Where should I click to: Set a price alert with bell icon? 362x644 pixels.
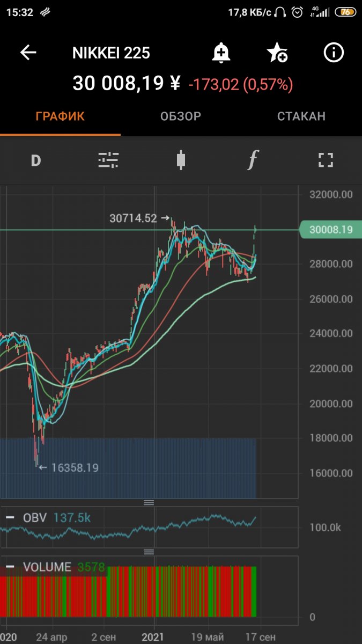[x=220, y=53]
